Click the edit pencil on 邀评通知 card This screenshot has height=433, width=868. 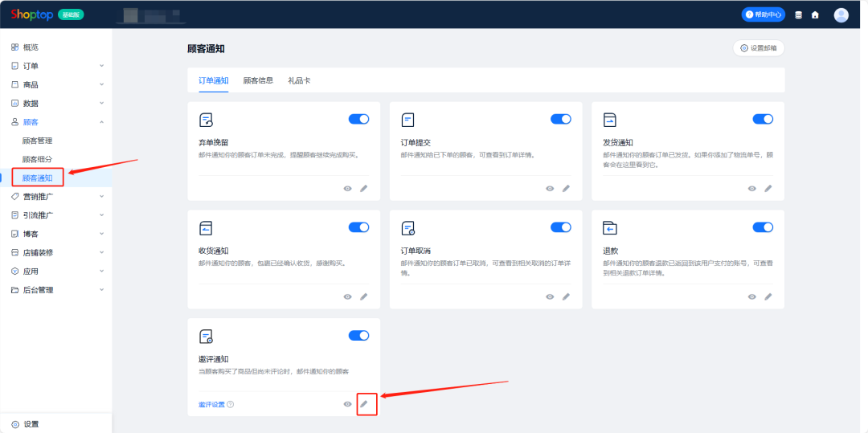pyautogui.click(x=364, y=404)
